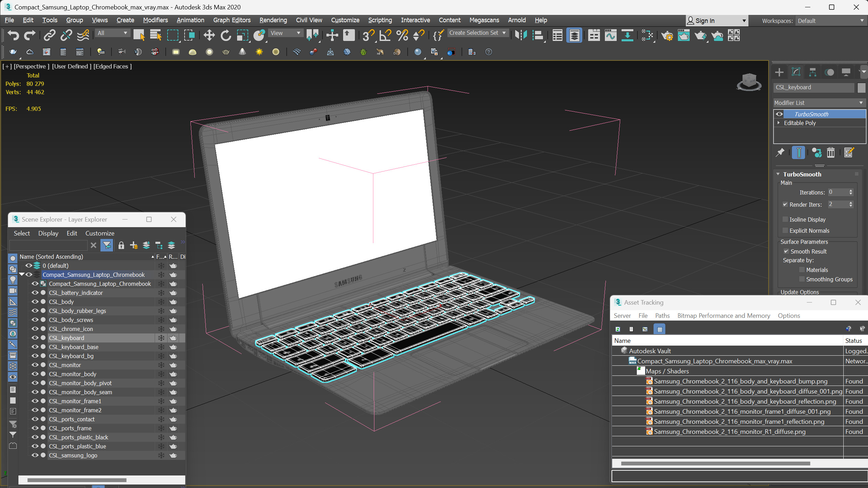This screenshot has width=868, height=488.
Task: Select CSL_samsung_logo in Layer Explorer
Action: tap(73, 455)
